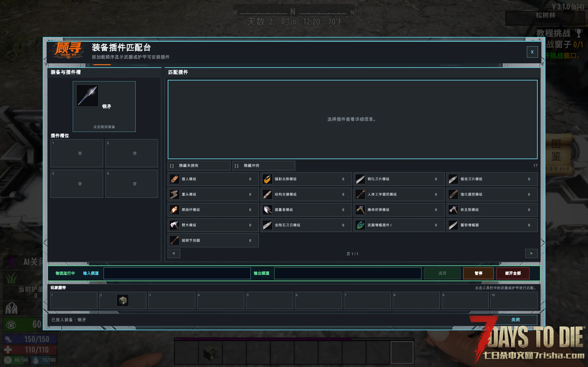The image size is (588, 367).
Task: Select the 铁见愁模组 pickaxe icon
Action: pyautogui.click(x=453, y=210)
